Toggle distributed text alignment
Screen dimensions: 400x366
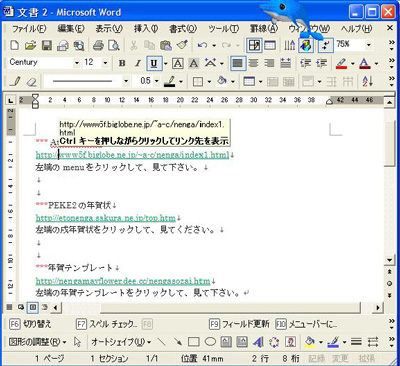click(286, 63)
